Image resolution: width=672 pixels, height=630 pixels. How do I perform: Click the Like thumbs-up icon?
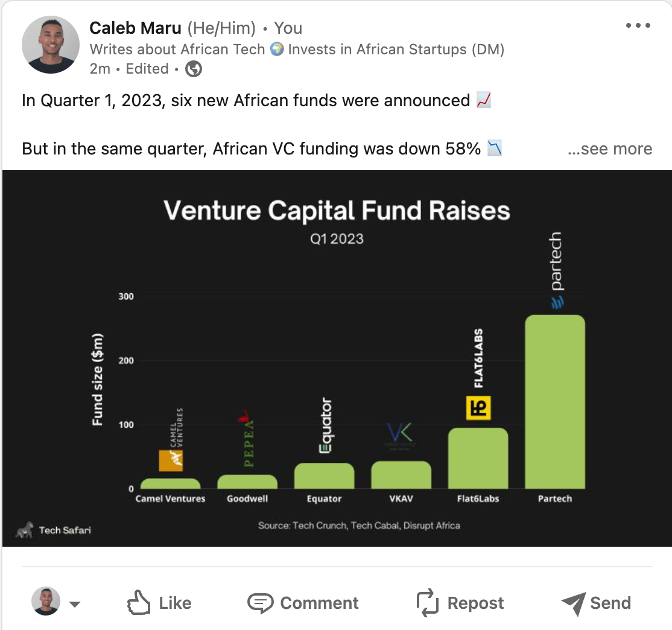pyautogui.click(x=138, y=603)
